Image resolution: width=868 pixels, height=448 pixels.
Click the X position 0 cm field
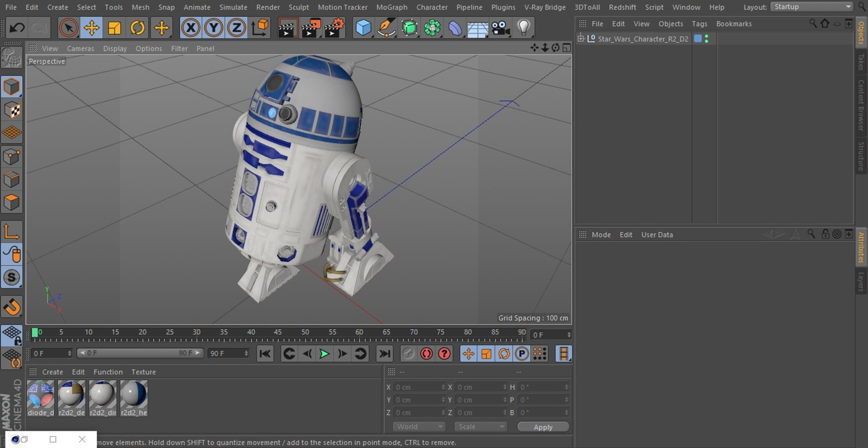tap(420, 387)
